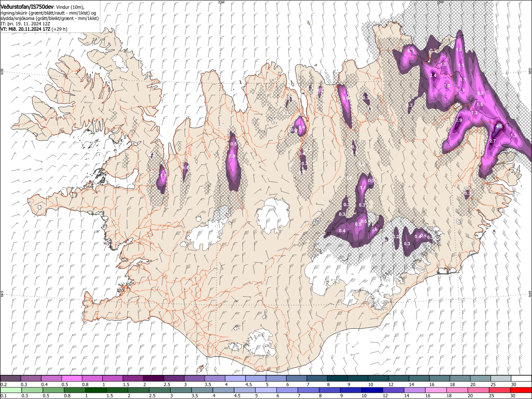This screenshot has width=532, height=399.
Task: Select the lavender upper legend swatch labeled 4
Action: 234,379
